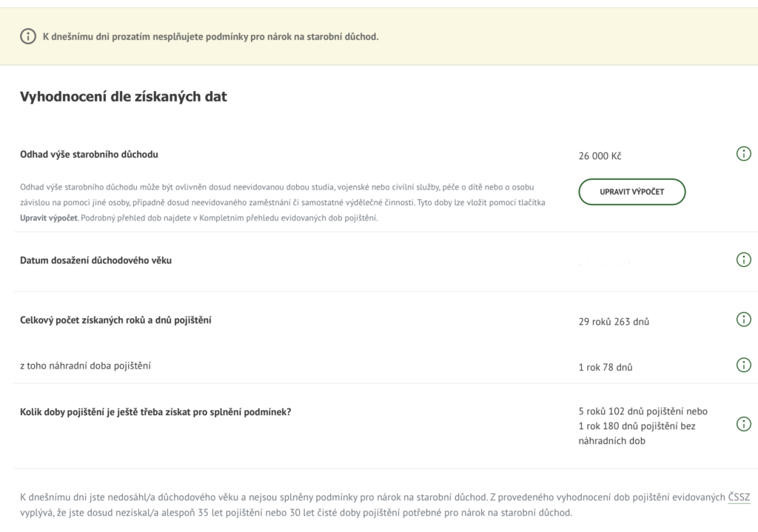Viewport: 758px width, 532px height.
Task: Click the heading Vyhodnocení dle získaných dat
Action: [x=123, y=96]
